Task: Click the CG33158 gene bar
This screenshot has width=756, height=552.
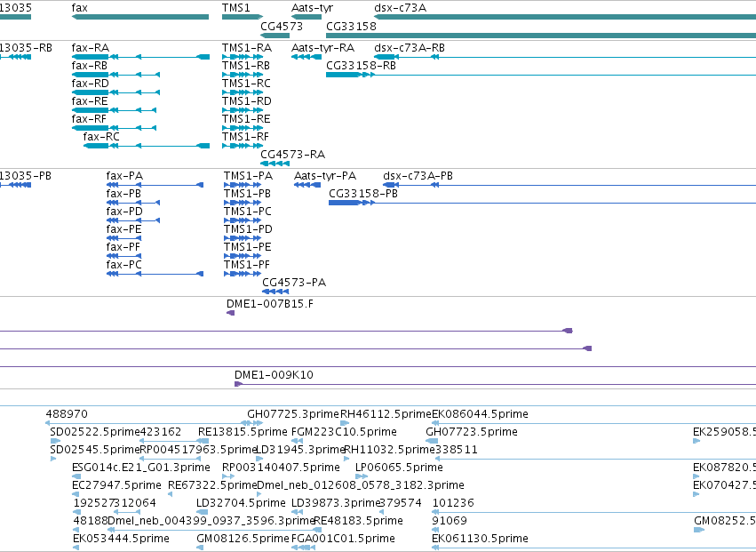Action: 541,36
